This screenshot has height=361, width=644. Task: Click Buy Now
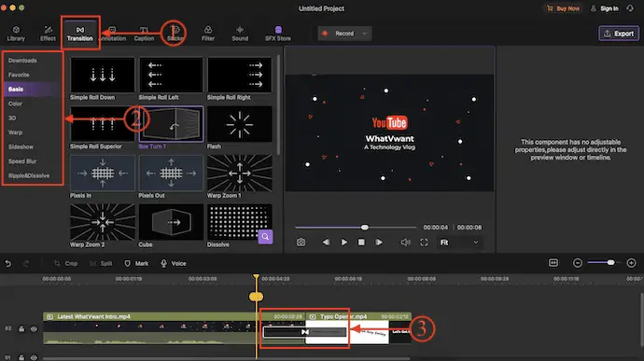pos(563,8)
